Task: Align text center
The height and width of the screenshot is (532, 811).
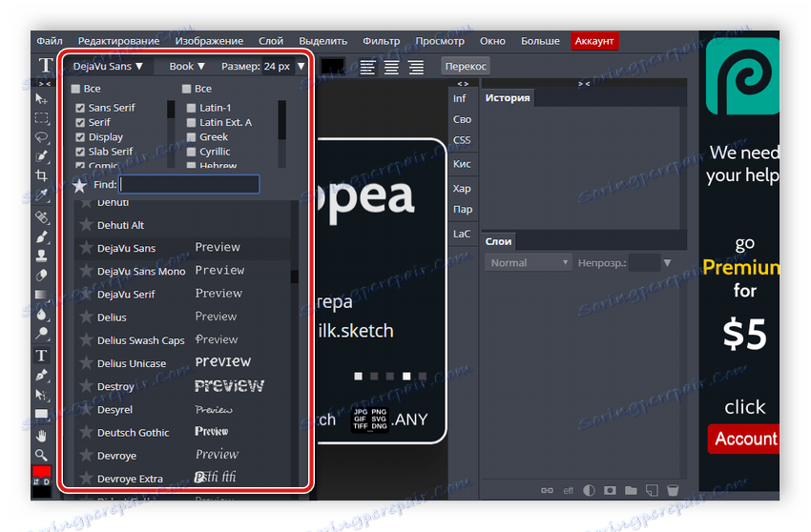Action: [391, 67]
